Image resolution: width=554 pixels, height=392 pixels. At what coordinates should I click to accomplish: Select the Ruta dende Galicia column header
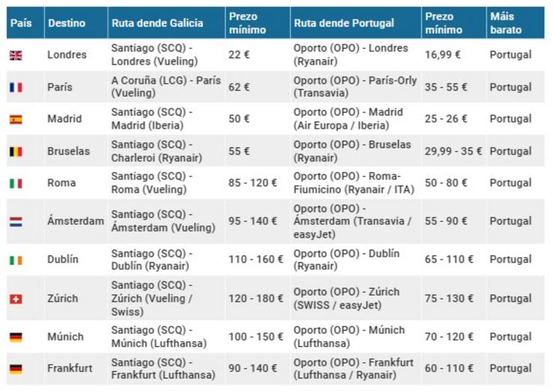157,23
